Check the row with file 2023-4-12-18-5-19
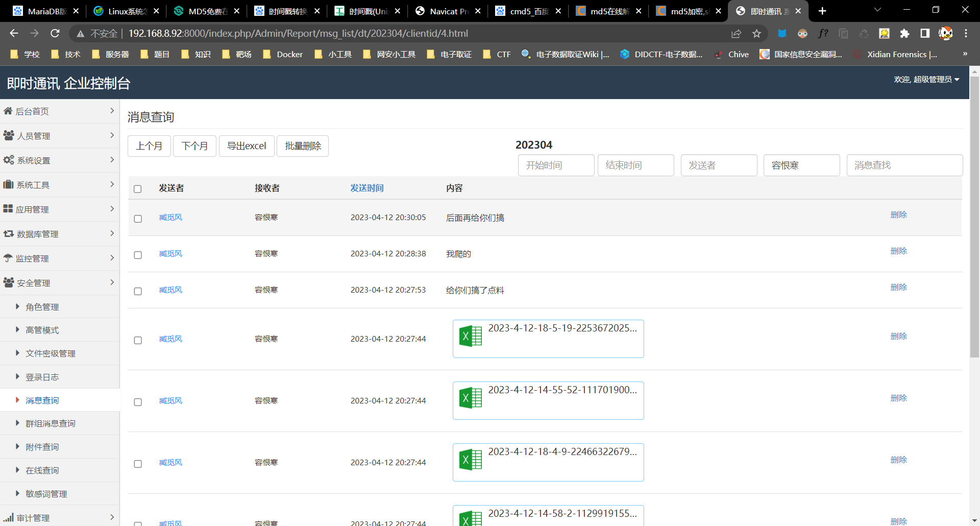Screen dimensions: 980x526 (x=138, y=340)
